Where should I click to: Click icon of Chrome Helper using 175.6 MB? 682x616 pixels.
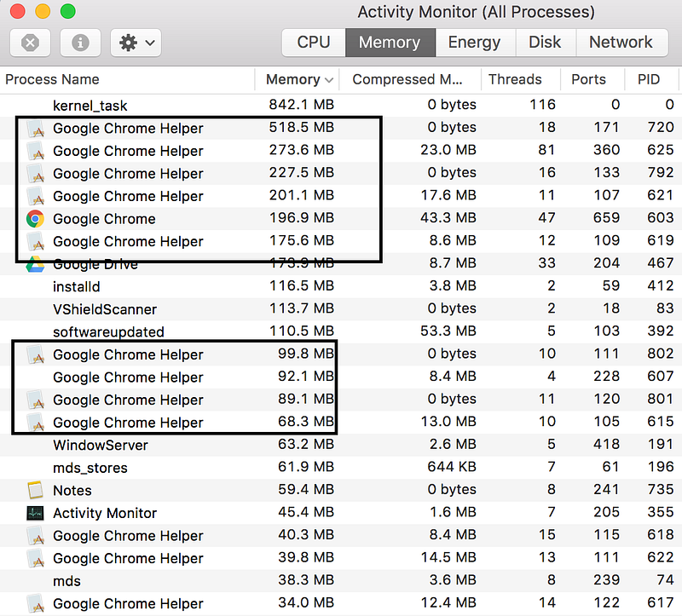(35, 242)
